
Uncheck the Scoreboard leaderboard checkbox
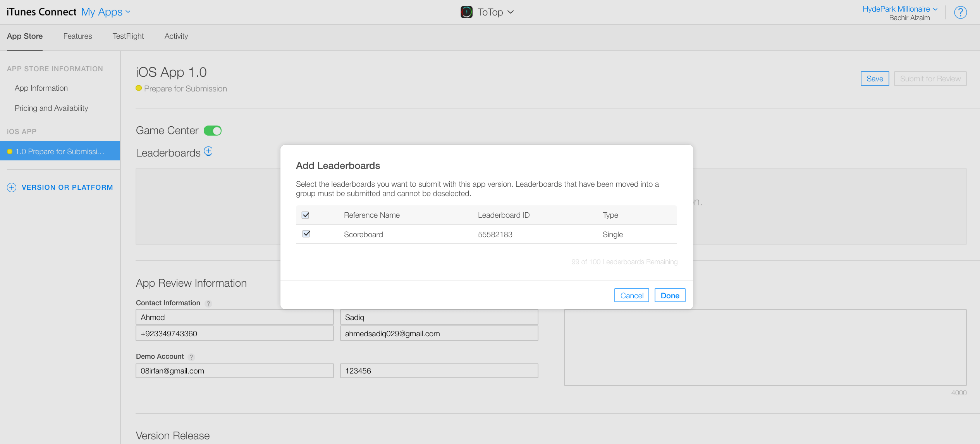point(306,234)
